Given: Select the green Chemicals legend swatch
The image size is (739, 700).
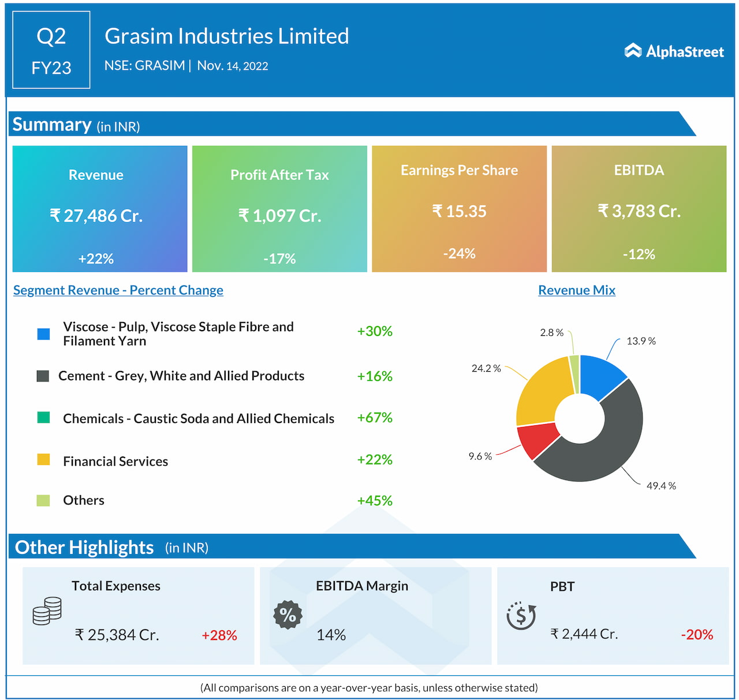Looking at the screenshot, I should [x=43, y=418].
